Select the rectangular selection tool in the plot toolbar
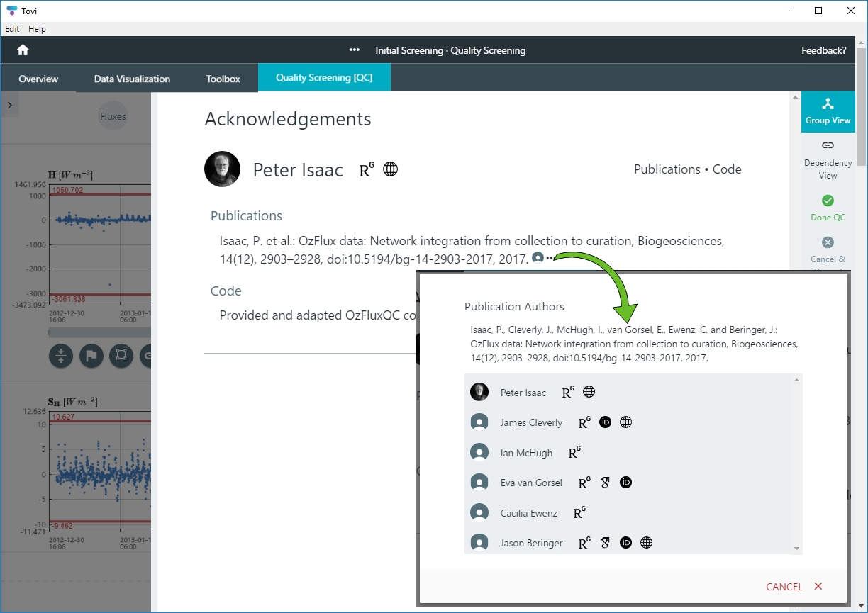Image resolution: width=868 pixels, height=613 pixels. tap(121, 356)
